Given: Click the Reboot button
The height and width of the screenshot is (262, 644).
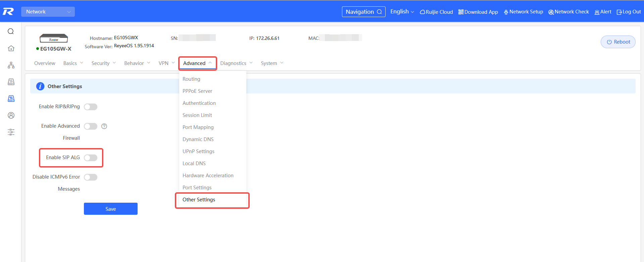Looking at the screenshot, I should pos(618,42).
